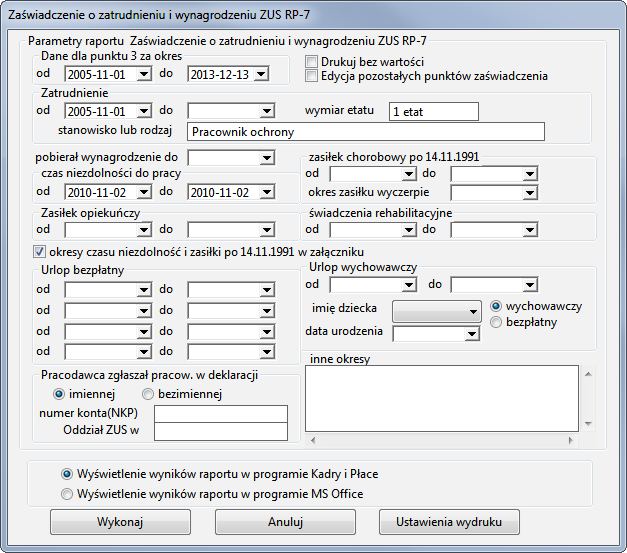Click the 'Wykonaj' button
627x553 pixels.
tap(120, 522)
